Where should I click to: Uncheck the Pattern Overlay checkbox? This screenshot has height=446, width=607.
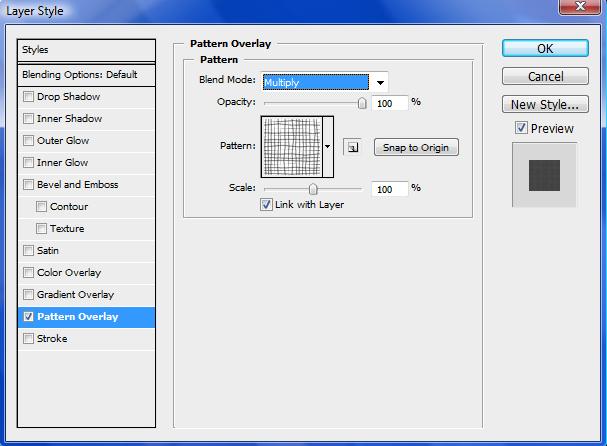point(28,317)
